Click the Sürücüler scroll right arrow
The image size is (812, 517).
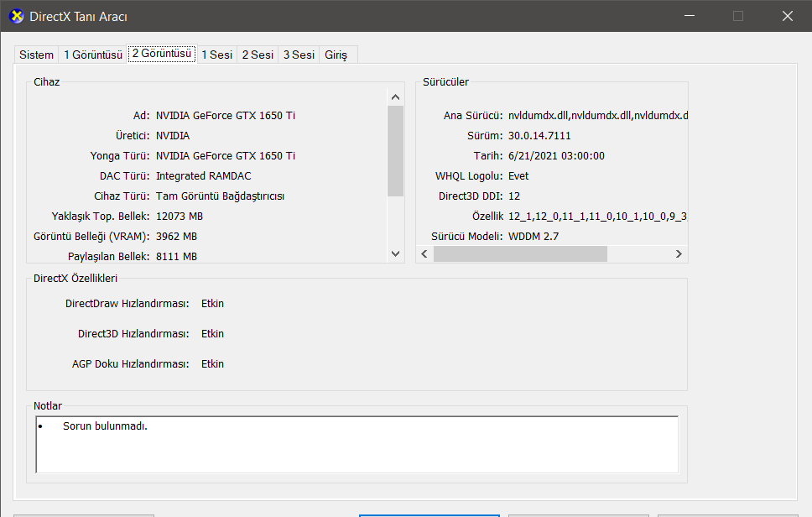pyautogui.click(x=679, y=253)
